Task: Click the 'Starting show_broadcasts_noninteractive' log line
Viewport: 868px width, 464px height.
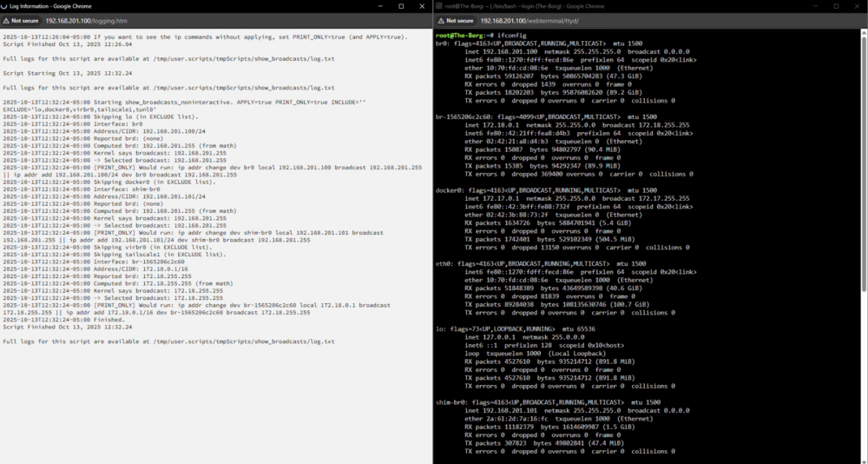Action: tap(184, 106)
